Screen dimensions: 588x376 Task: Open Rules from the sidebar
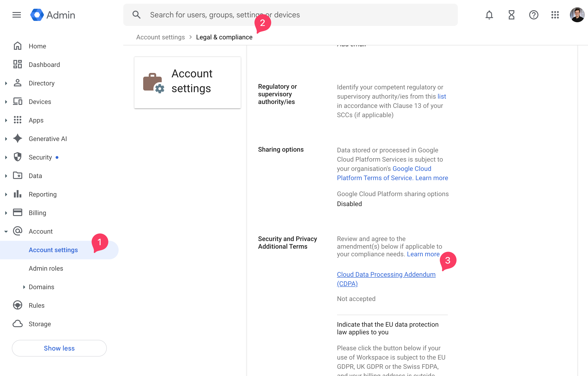click(x=37, y=305)
